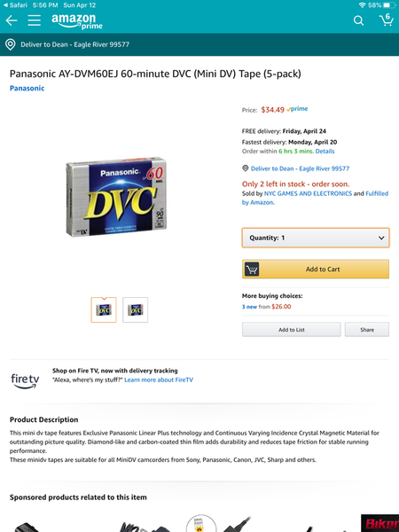Open the hamburger menu

35,20
